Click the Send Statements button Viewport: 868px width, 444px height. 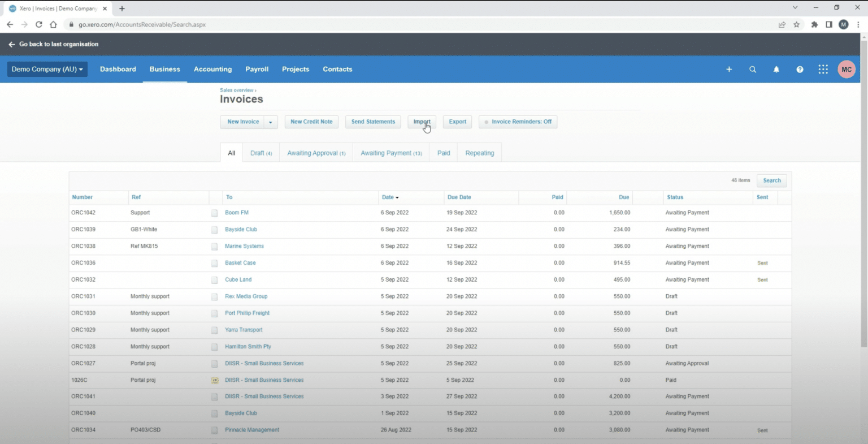point(373,122)
